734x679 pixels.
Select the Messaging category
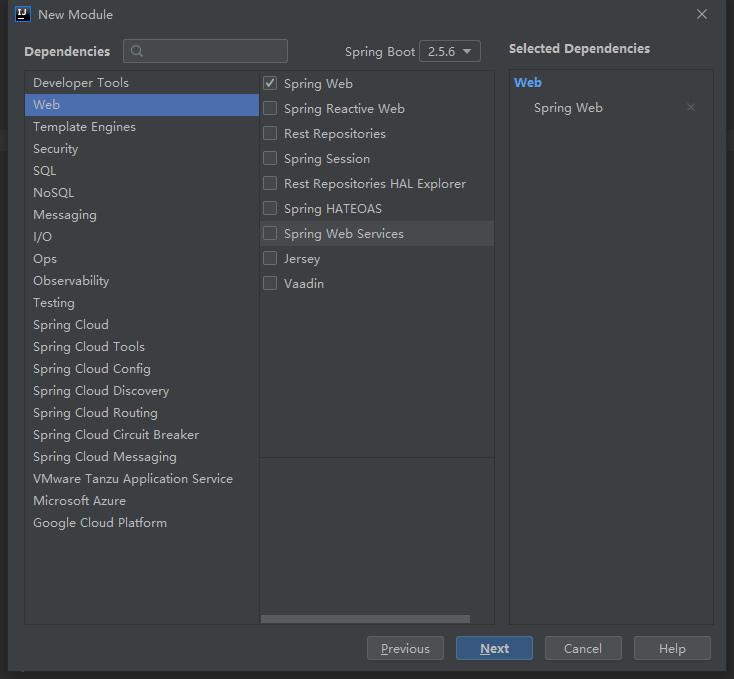pos(141,215)
